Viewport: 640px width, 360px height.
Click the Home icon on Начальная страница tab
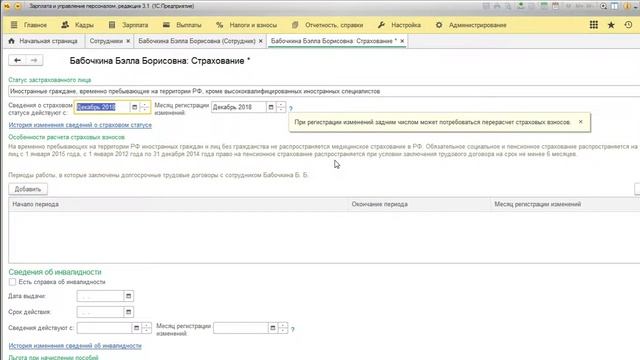tap(11, 41)
